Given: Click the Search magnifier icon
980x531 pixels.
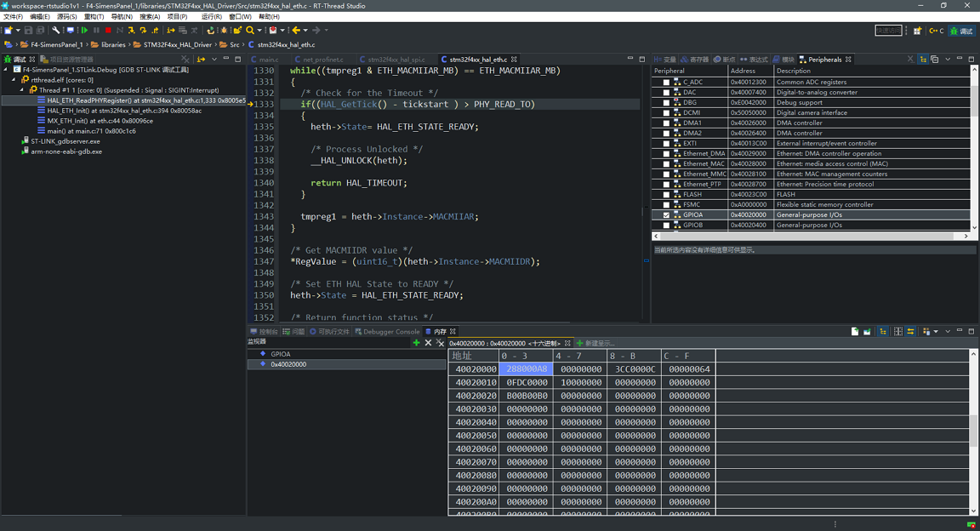Looking at the screenshot, I should 250,30.
